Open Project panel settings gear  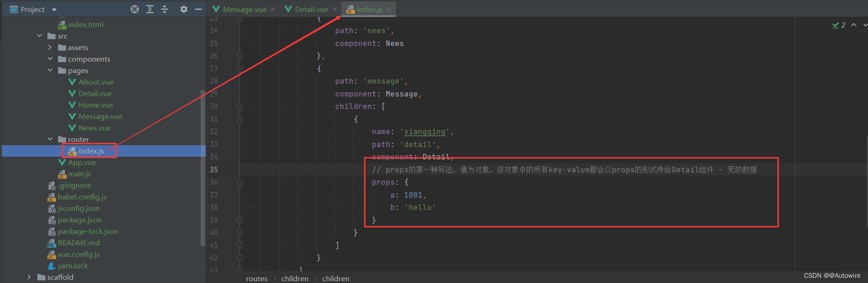pos(184,9)
